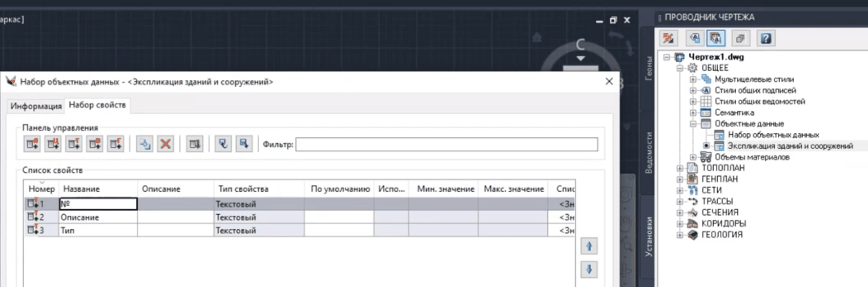The width and height of the screenshot is (868, 287).
Task: Click the first icon in the drawing explorer toolbar
Action: [668, 38]
